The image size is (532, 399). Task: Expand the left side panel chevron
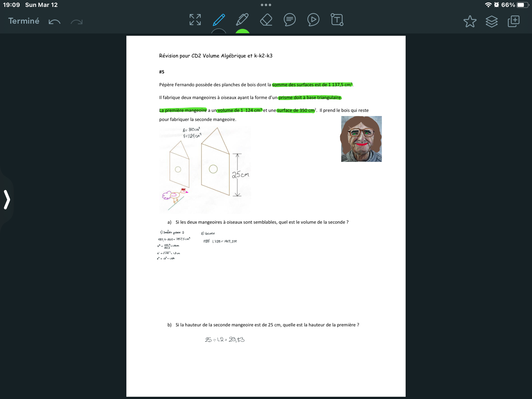click(x=7, y=199)
